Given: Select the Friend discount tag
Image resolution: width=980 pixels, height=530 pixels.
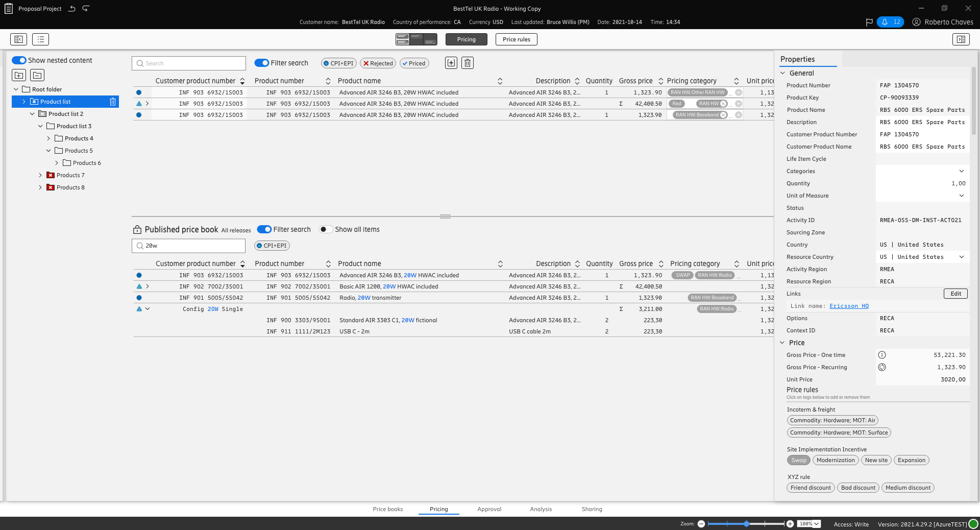Looking at the screenshot, I should [x=811, y=488].
